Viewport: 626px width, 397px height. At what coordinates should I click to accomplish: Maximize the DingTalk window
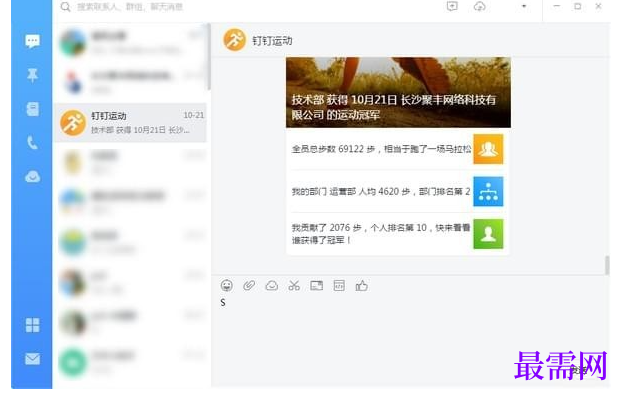tap(577, 6)
